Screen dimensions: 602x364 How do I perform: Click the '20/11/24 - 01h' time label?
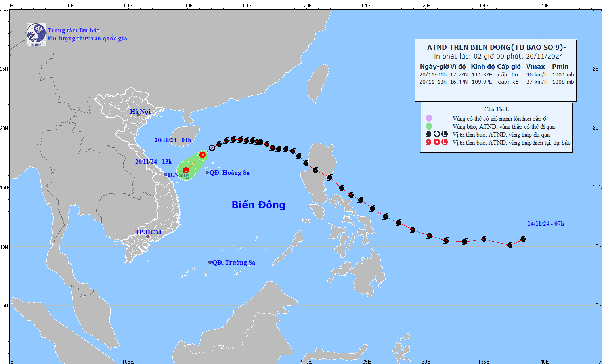click(x=173, y=140)
